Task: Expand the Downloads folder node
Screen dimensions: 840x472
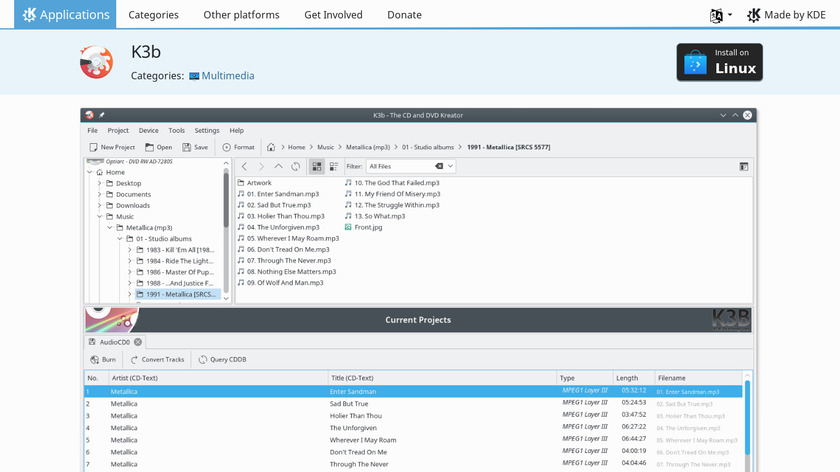Action: coord(100,205)
